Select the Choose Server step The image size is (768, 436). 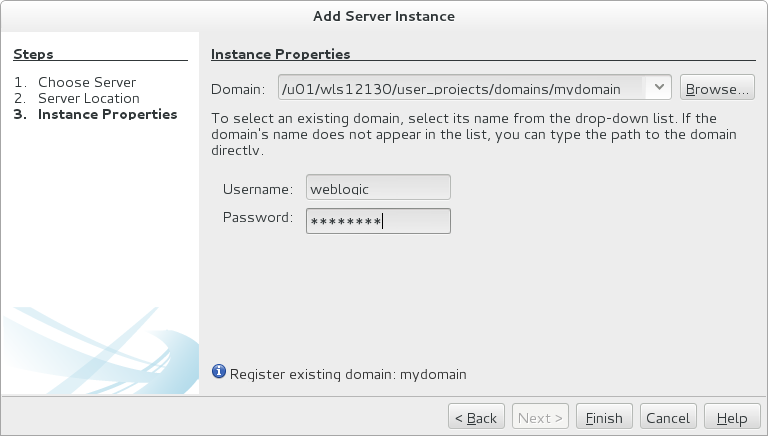tap(86, 82)
